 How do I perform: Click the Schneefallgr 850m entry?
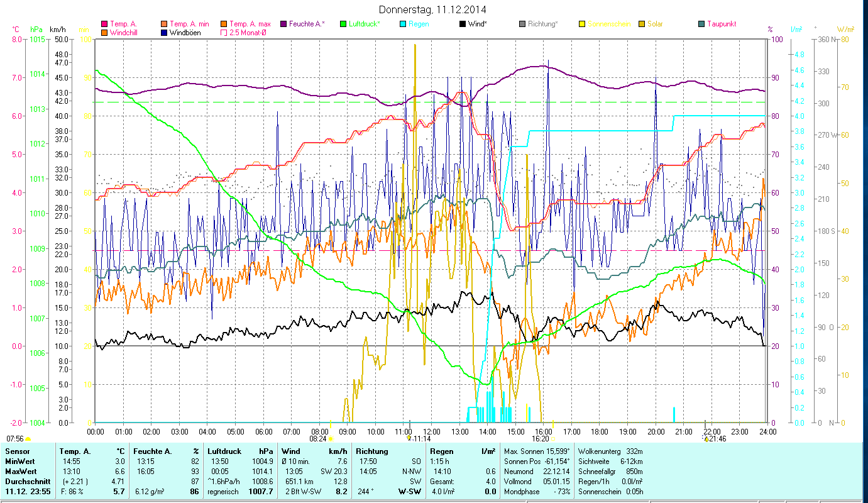coord(610,472)
